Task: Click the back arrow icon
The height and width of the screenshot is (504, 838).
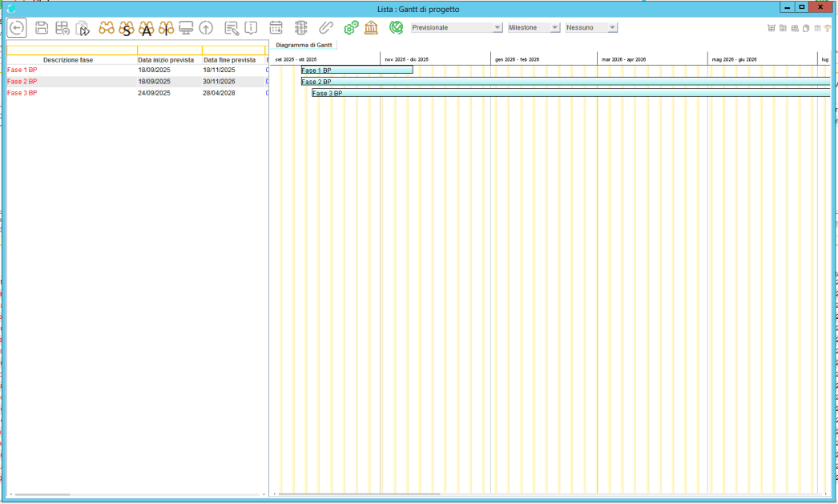Action: tap(16, 28)
